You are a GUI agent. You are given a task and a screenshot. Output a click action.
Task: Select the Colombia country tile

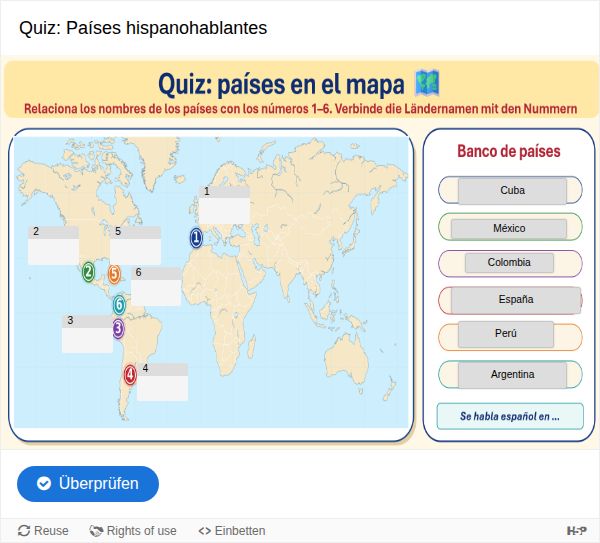click(509, 263)
